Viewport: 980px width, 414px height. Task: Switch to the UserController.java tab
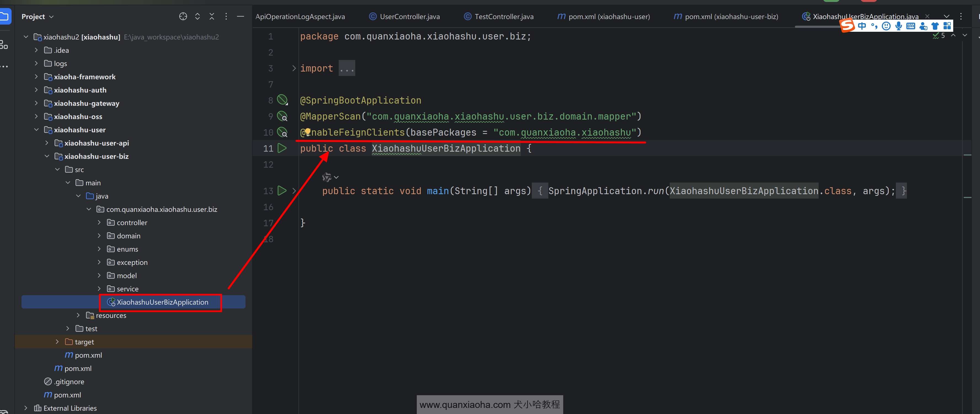pos(409,16)
